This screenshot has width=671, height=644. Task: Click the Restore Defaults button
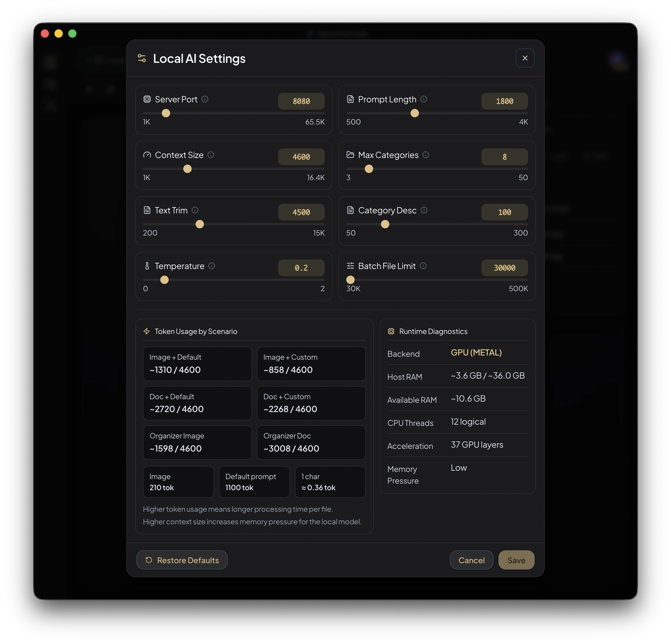click(x=182, y=560)
